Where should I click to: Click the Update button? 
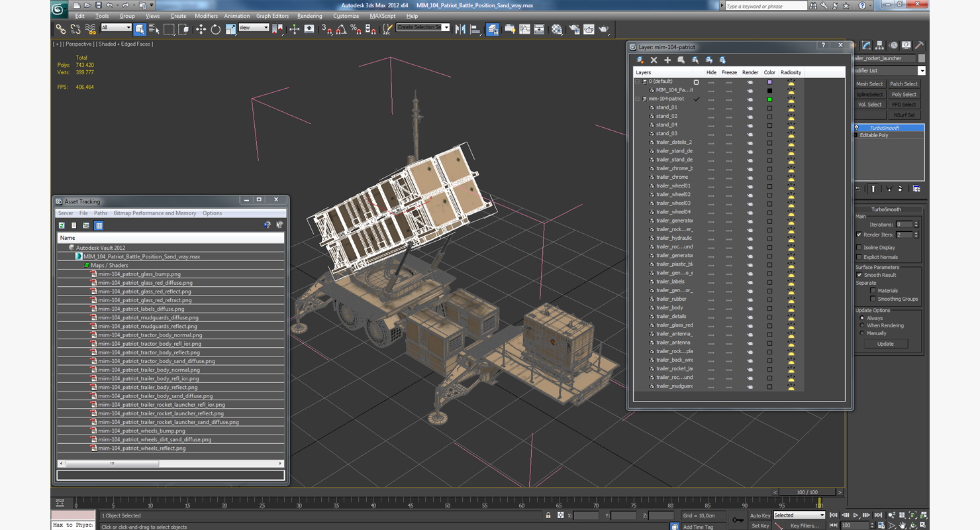pyautogui.click(x=885, y=344)
